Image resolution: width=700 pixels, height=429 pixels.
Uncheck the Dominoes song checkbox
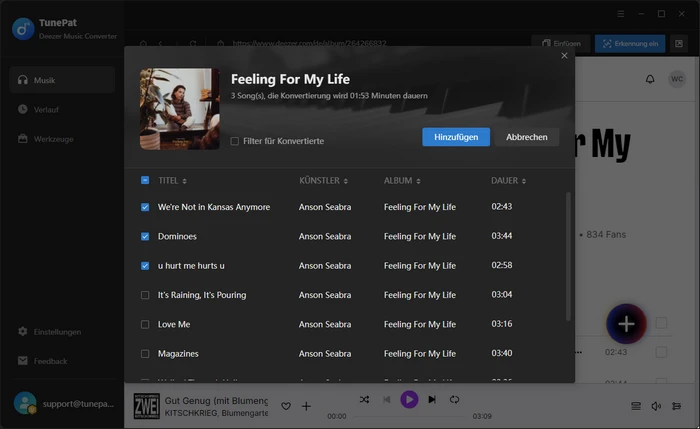(x=145, y=237)
